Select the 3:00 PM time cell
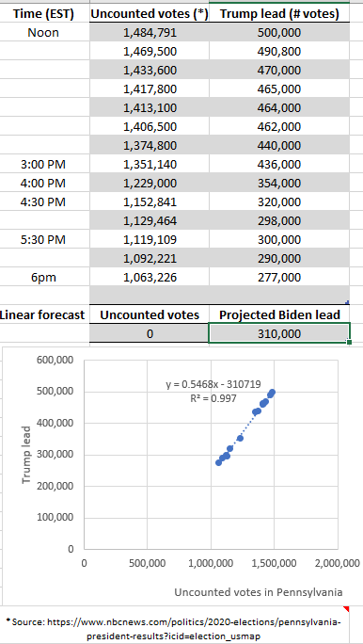This screenshot has height=644, width=363. (x=44, y=165)
